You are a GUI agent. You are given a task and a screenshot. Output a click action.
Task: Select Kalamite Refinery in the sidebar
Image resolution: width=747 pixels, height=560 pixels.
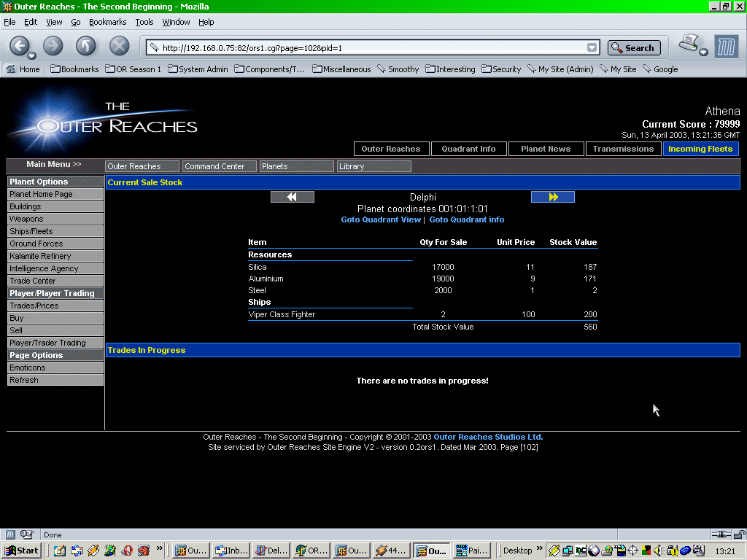coord(40,256)
